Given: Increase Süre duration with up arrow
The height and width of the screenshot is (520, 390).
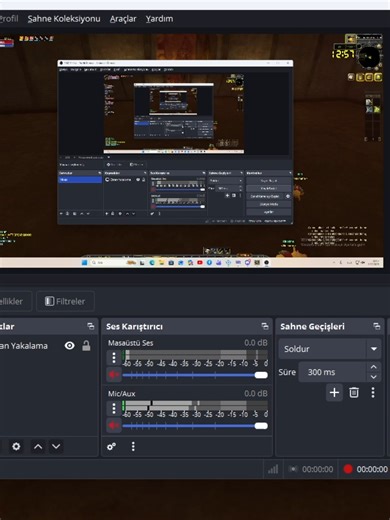Looking at the screenshot, I should pos(374,367).
